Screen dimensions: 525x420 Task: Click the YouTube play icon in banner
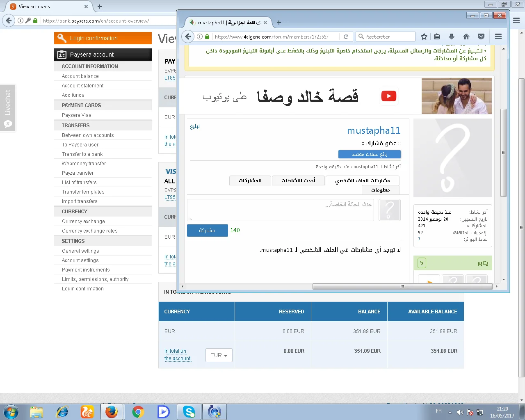tap(388, 96)
